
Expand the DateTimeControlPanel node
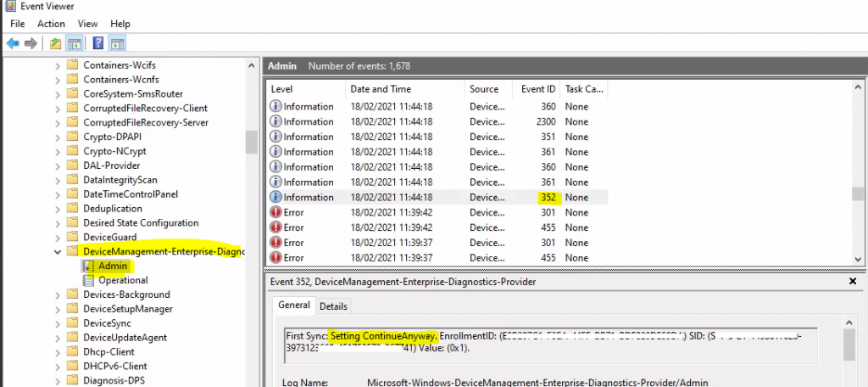(x=58, y=194)
